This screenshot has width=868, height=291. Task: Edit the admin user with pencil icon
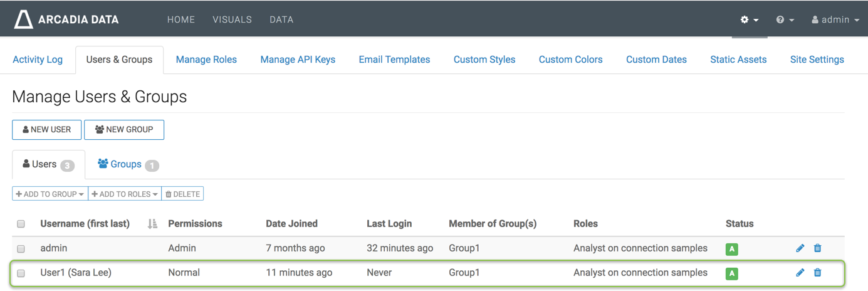800,248
